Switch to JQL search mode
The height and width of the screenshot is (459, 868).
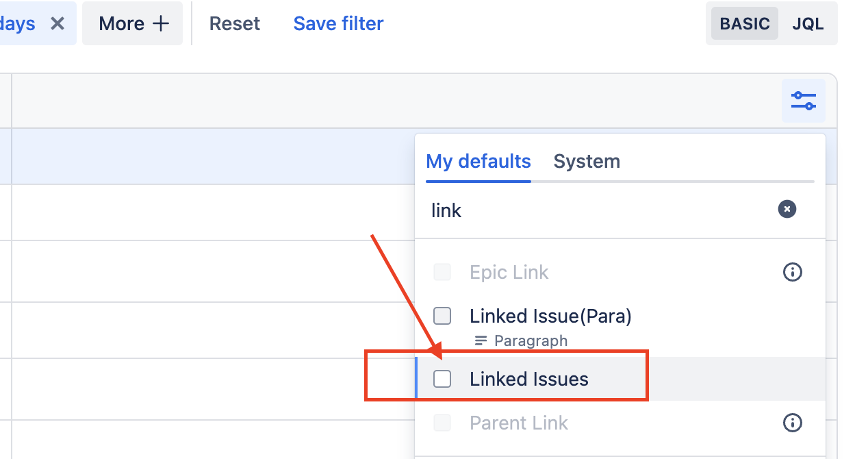pyautogui.click(x=808, y=23)
